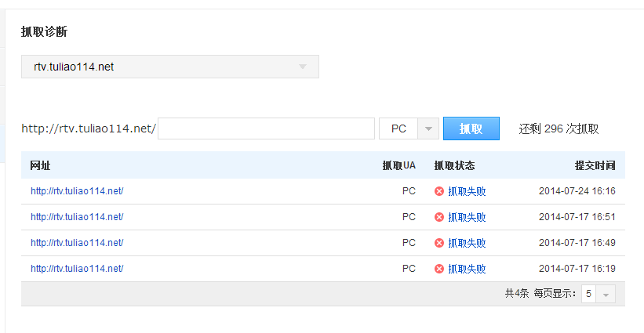
Task: Click the red failure icon for 2014-07-17 16:19
Action: click(439, 269)
